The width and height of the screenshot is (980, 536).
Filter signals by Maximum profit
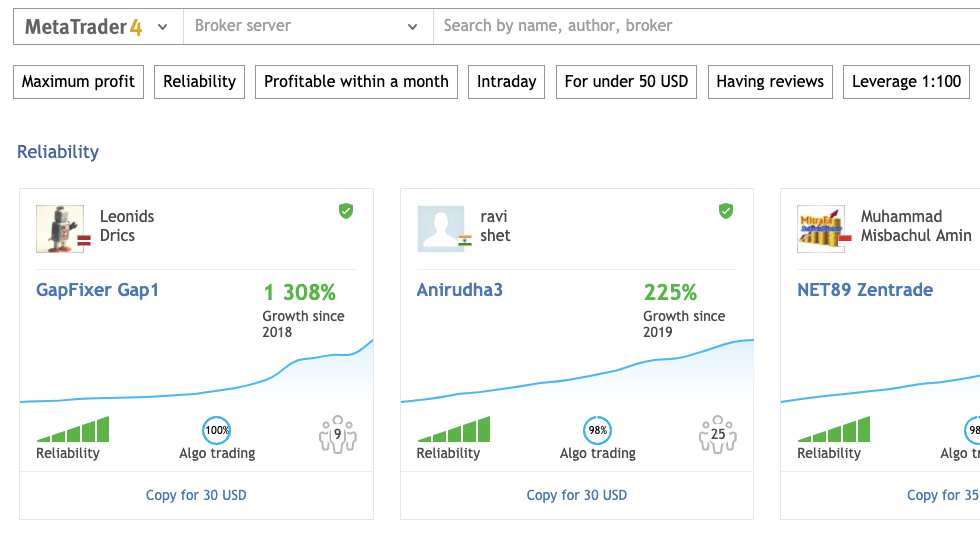click(78, 82)
